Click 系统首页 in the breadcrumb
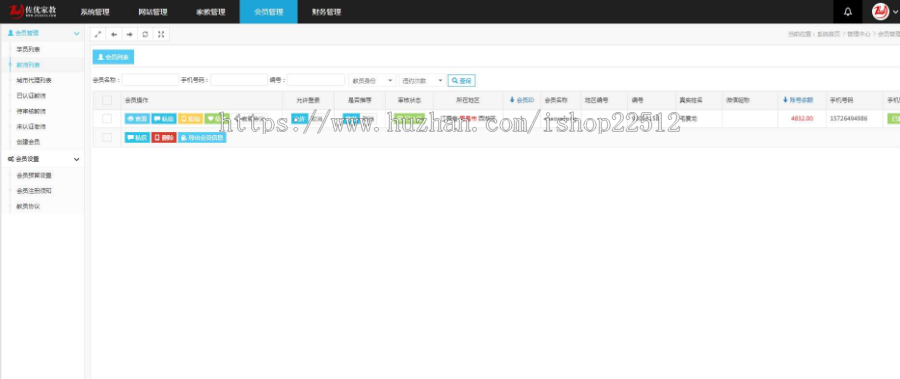900x379 pixels. (828, 34)
